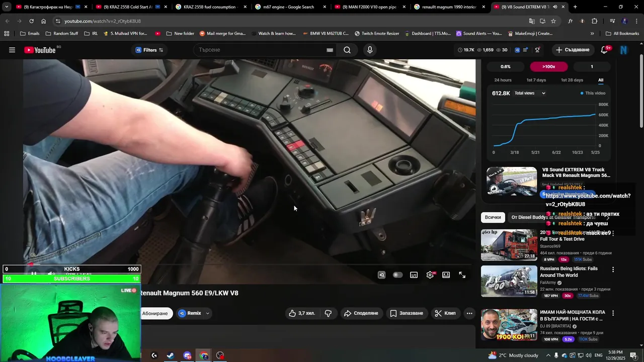This screenshot has width=644, height=362.
Task: Start voice search with microphone icon
Action: point(370,50)
